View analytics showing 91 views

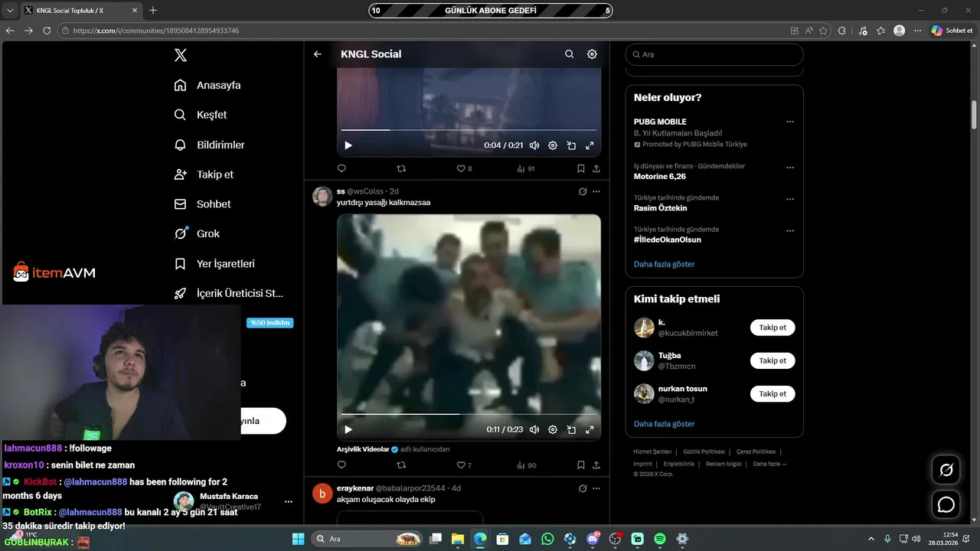[526, 168]
